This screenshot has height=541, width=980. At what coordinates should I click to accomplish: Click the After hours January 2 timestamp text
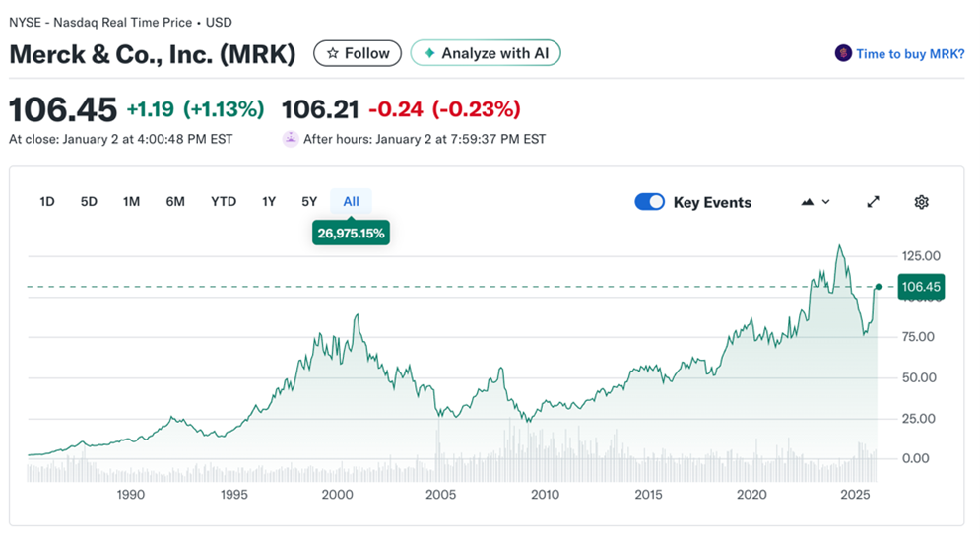click(x=425, y=140)
